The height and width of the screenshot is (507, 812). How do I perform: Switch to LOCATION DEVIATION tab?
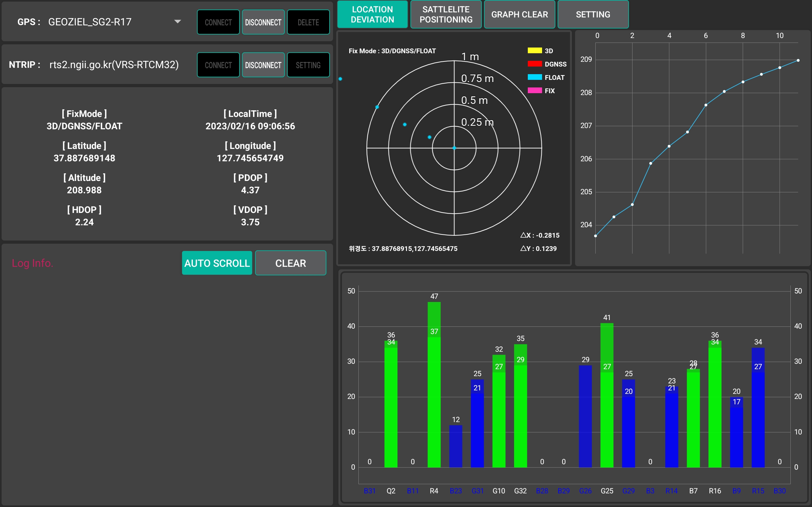point(372,15)
